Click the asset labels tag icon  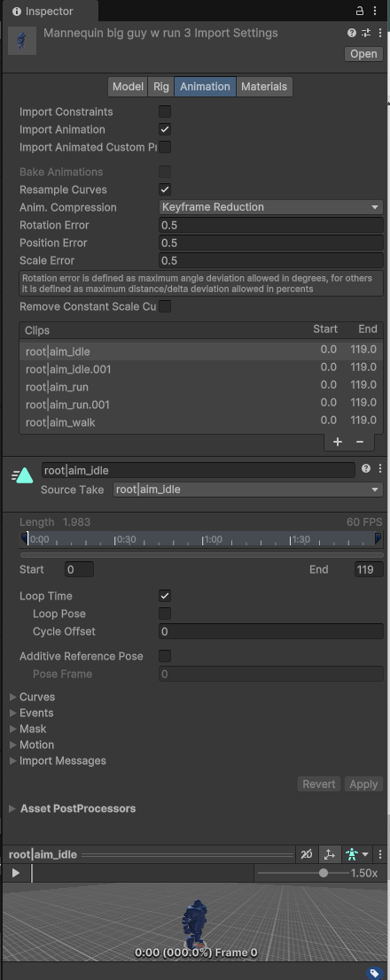point(374,973)
